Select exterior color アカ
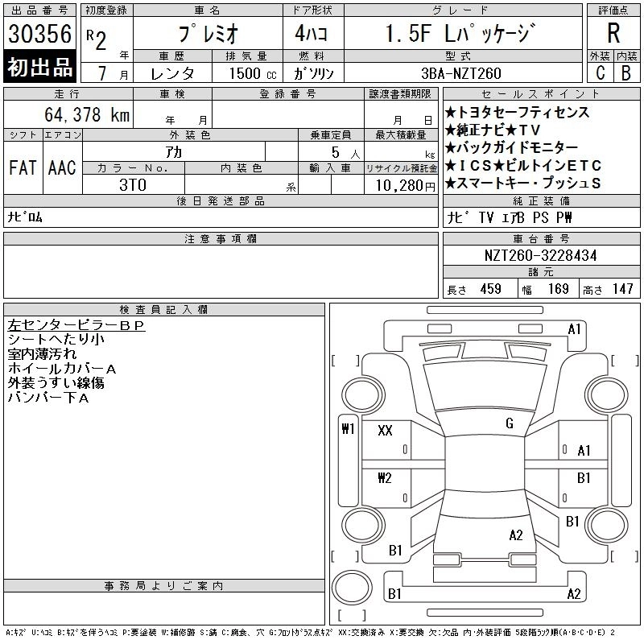Image resolution: width=644 pixels, height=644 pixels. tap(174, 152)
